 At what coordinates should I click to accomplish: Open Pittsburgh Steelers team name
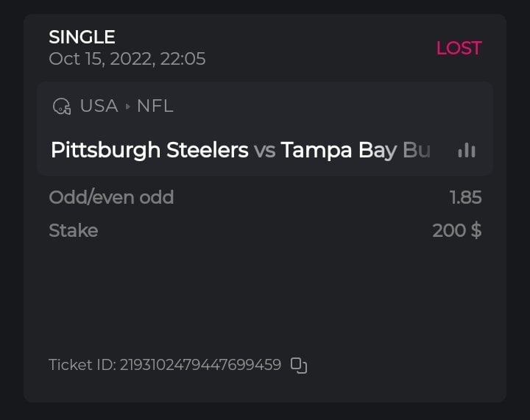pos(149,150)
